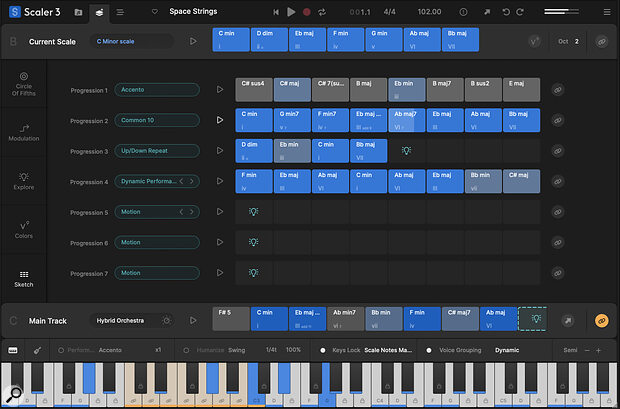Toggle the orange Main Track link icon
620x409 pixels.
coord(601,320)
